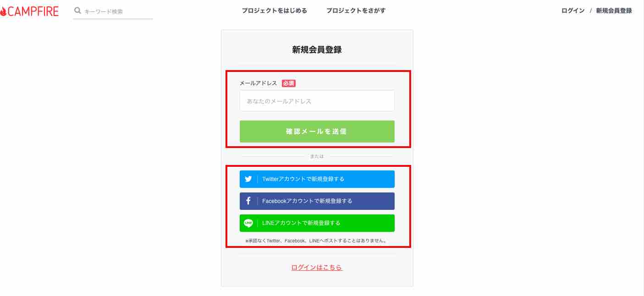Focus the あなたのメールアドレス email field
The width and height of the screenshot is (644, 296).
(317, 101)
